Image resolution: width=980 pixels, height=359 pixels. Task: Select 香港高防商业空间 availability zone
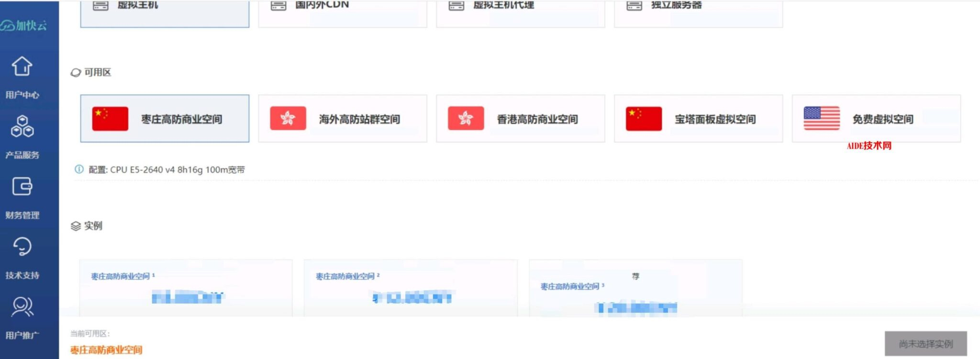pyautogui.click(x=521, y=119)
